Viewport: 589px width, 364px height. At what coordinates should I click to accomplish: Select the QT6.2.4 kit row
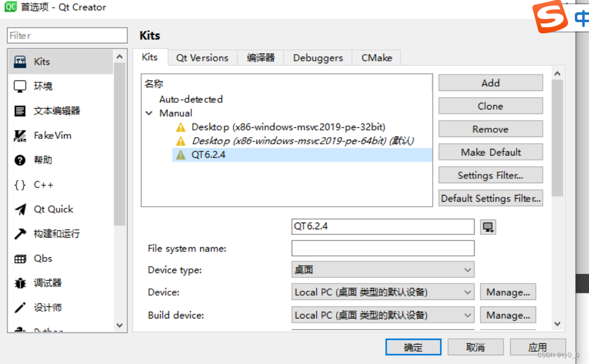302,154
